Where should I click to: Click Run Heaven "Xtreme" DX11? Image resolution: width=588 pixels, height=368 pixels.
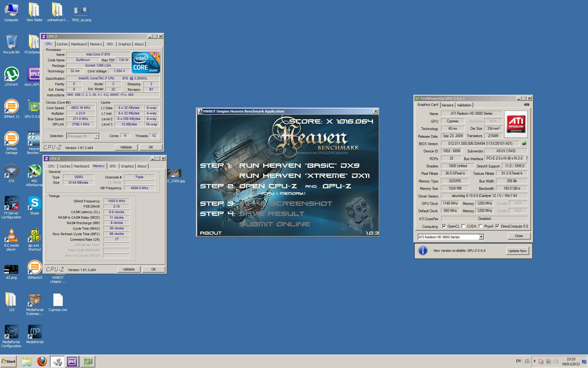(304, 176)
